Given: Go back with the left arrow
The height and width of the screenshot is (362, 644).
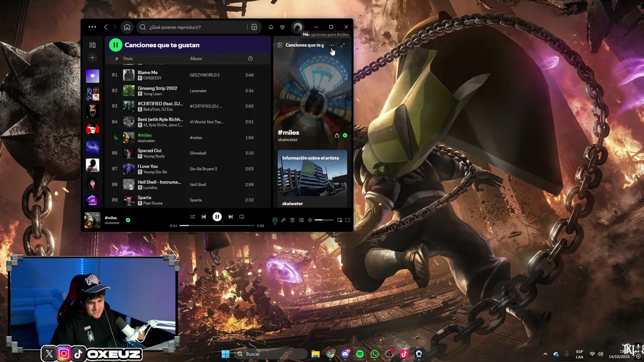Looking at the screenshot, I should pos(106,27).
